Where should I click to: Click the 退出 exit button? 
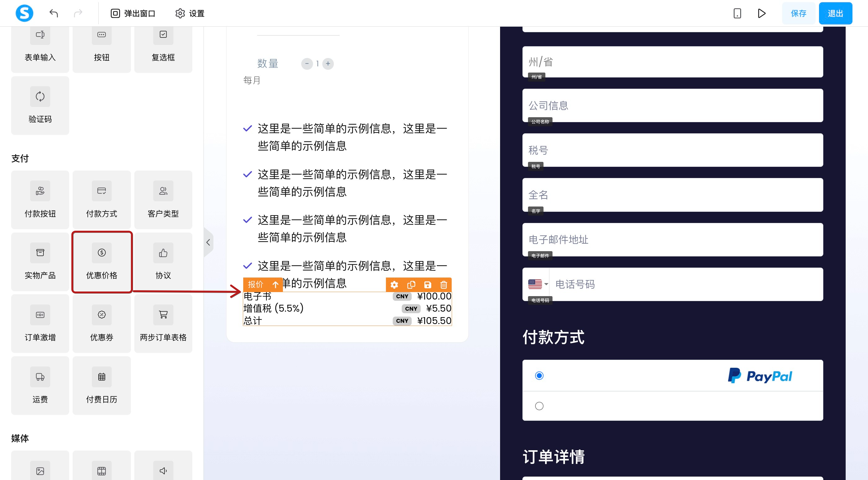tap(835, 13)
